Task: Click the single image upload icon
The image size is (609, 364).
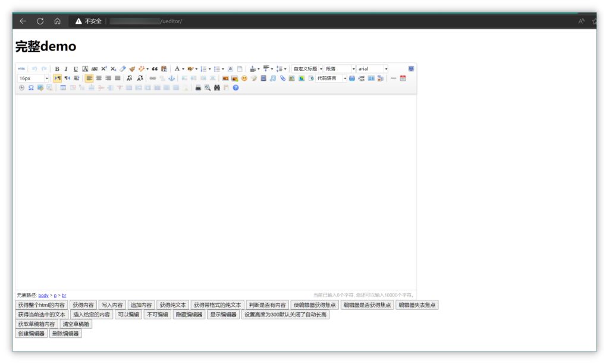Action: coord(225,78)
